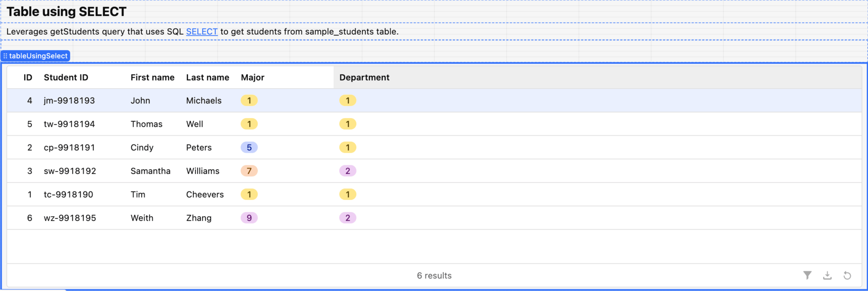Click Major tag 1 in Thomas's row
The image size is (868, 291).
click(249, 124)
